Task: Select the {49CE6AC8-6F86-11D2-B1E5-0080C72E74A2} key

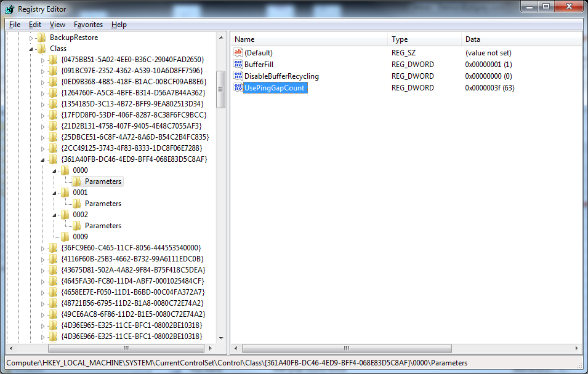Action: (x=133, y=314)
